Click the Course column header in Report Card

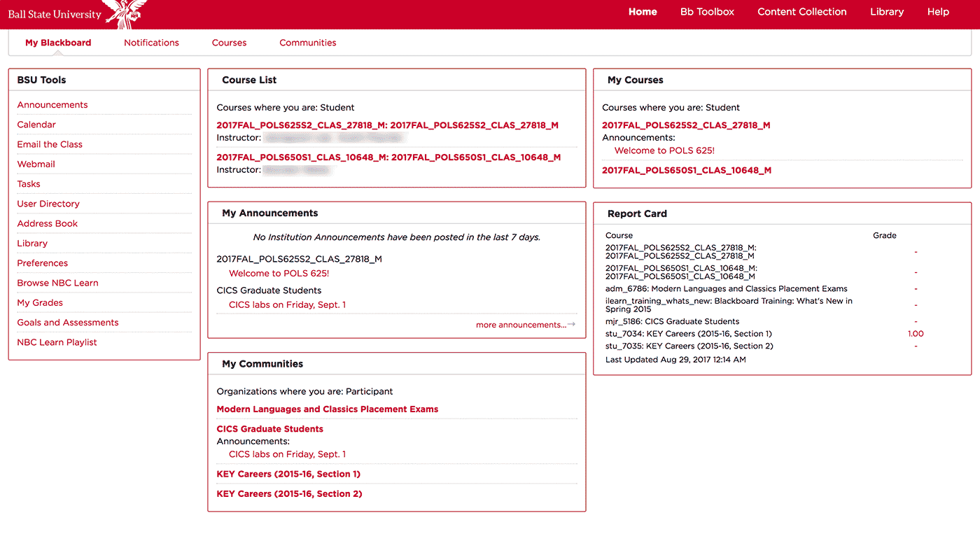click(x=619, y=236)
